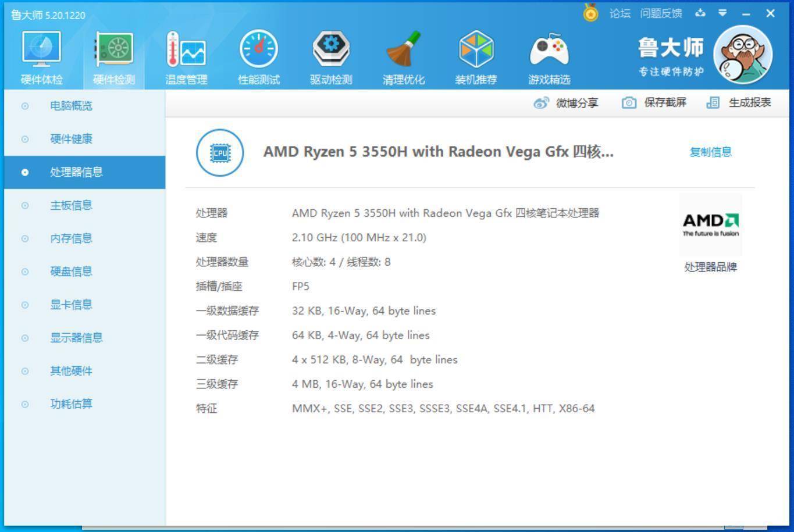Open 温度管理 temperature management
Viewport: 794px width, 532px height.
point(186,58)
